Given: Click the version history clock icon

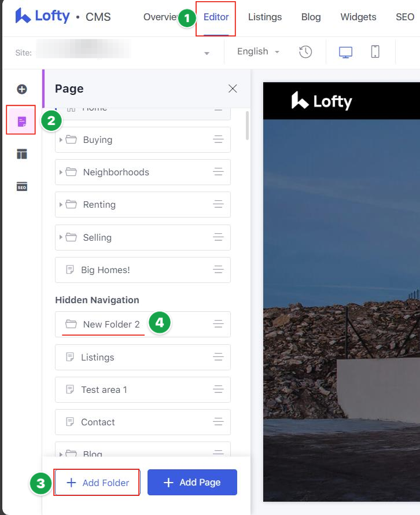Looking at the screenshot, I should click(x=305, y=51).
